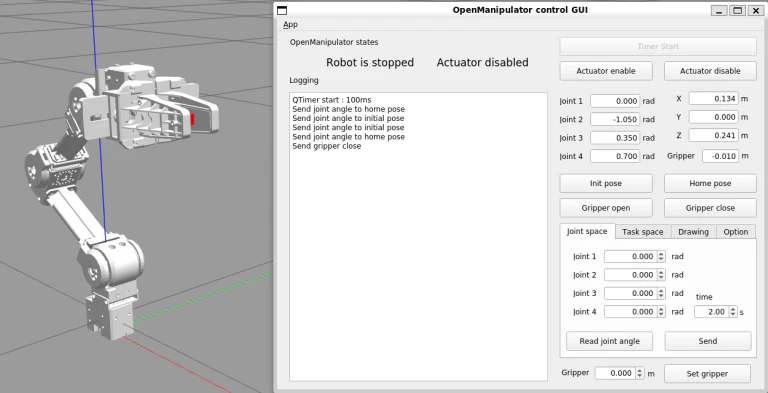Click the Send button
This screenshot has width=768, height=393.
click(x=708, y=341)
